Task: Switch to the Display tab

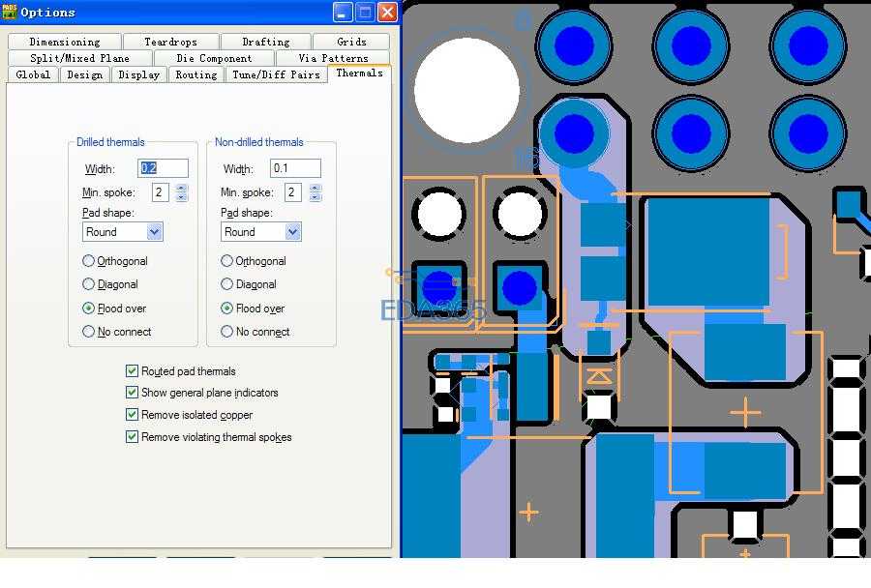Action: click(138, 74)
